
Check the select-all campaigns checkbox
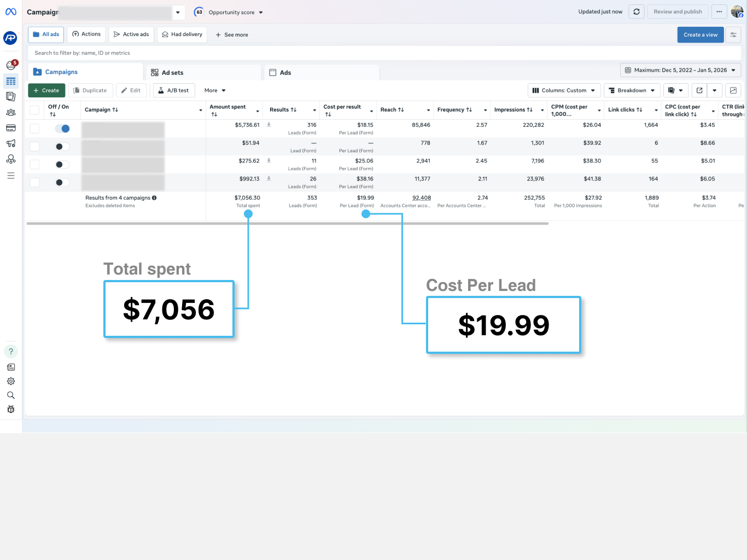tap(34, 110)
